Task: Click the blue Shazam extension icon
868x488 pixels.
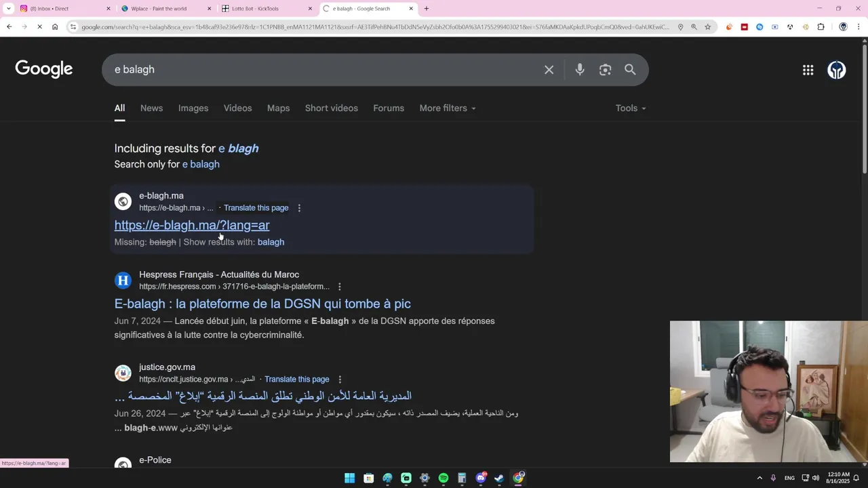Action: pos(759,27)
